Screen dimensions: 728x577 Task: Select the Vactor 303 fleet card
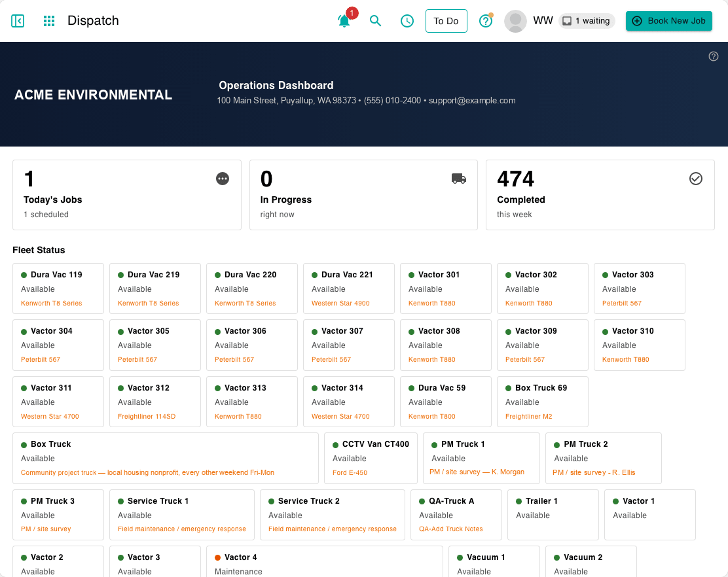tap(640, 288)
